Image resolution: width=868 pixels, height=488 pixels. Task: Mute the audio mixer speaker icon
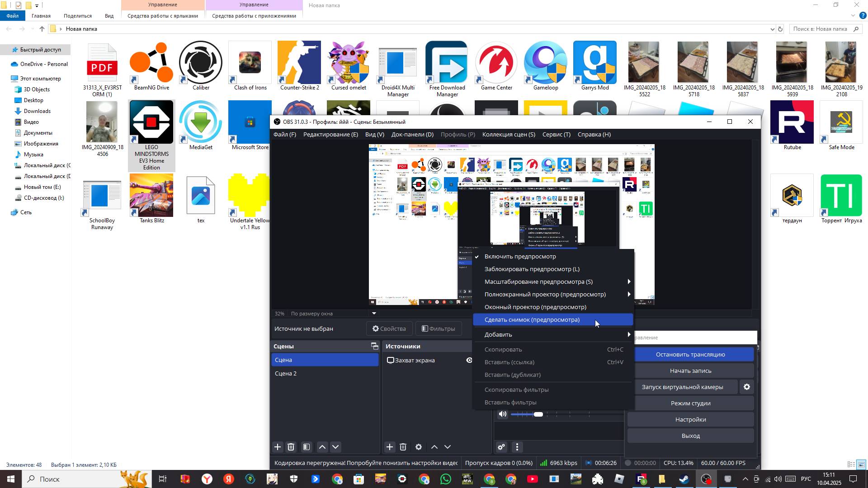pyautogui.click(x=503, y=414)
